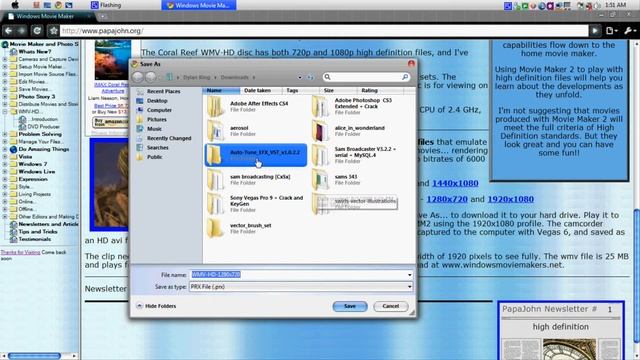Open the Apple menu
The height and width of the screenshot is (360, 640).
[x=15, y=5]
